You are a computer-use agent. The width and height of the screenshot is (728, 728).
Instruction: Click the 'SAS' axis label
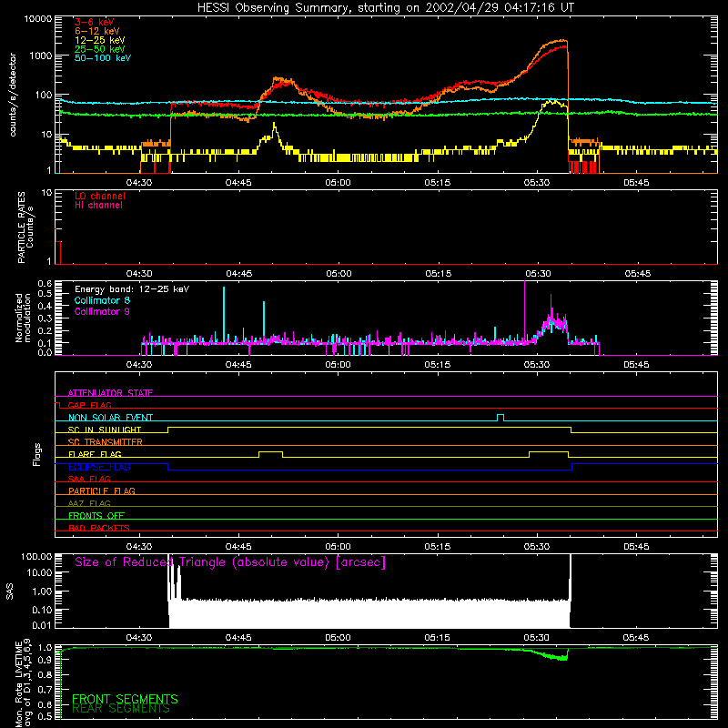[9, 591]
